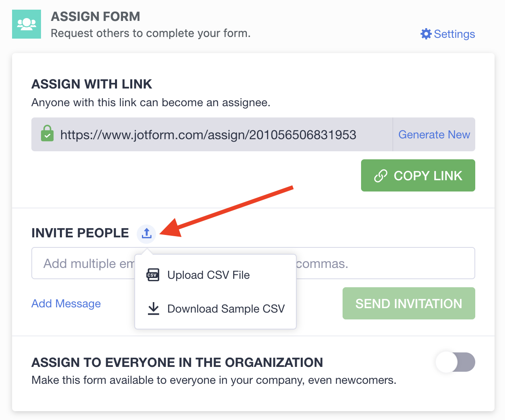Click the jotform assign URL text

pos(208,135)
